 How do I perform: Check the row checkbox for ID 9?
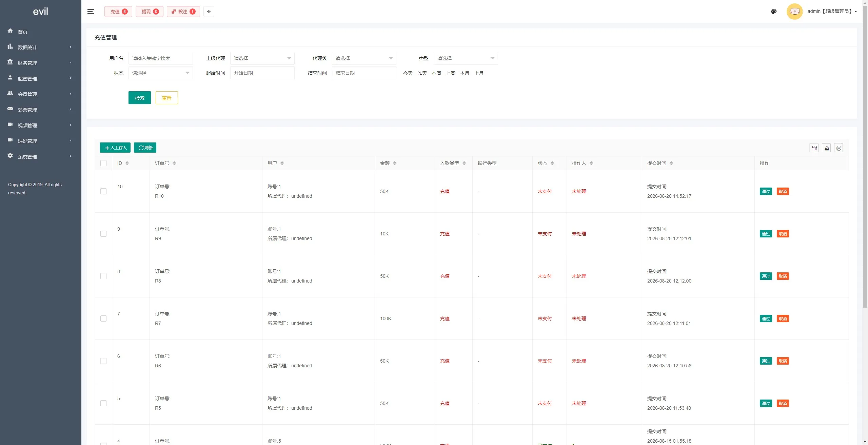click(x=103, y=234)
